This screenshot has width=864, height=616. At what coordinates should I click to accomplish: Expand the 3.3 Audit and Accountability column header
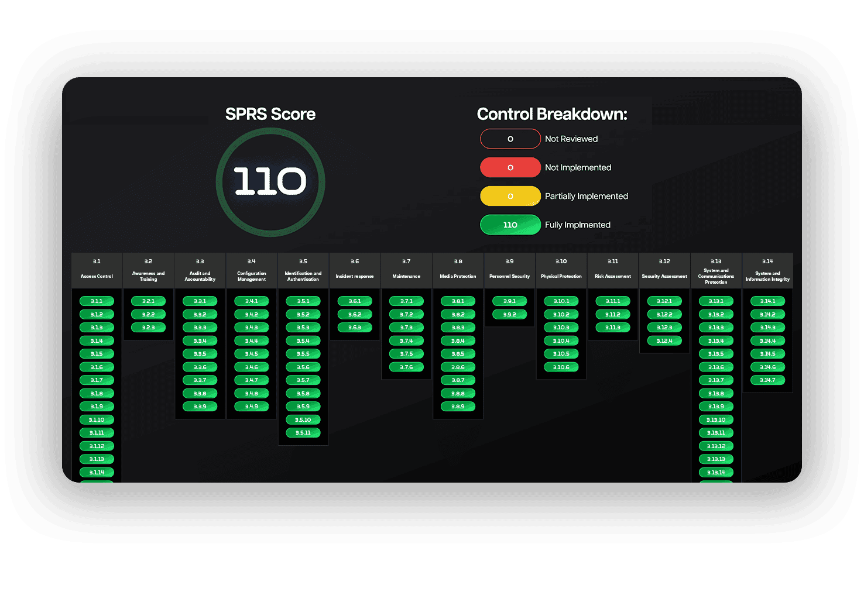coord(200,270)
